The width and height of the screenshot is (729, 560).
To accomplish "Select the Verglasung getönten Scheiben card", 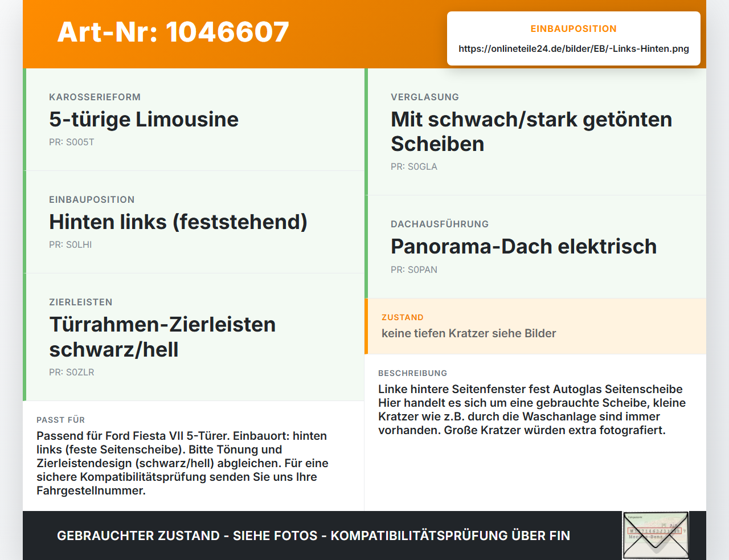I will pos(535,132).
